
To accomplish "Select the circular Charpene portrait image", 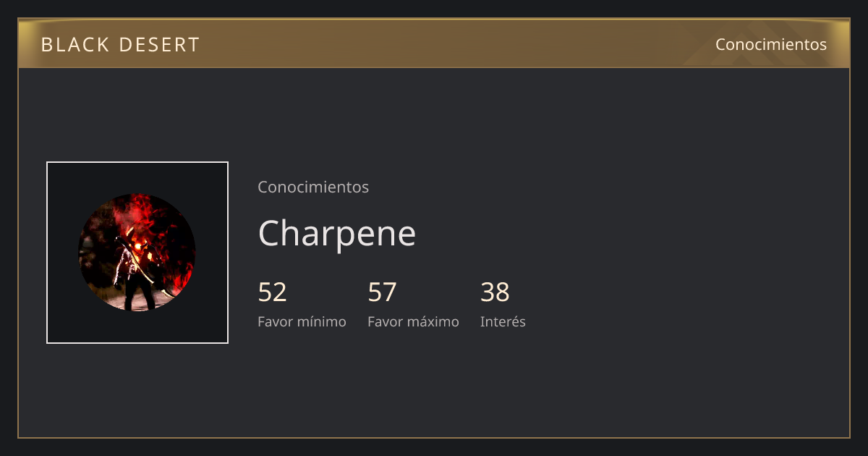I will pyautogui.click(x=137, y=253).
